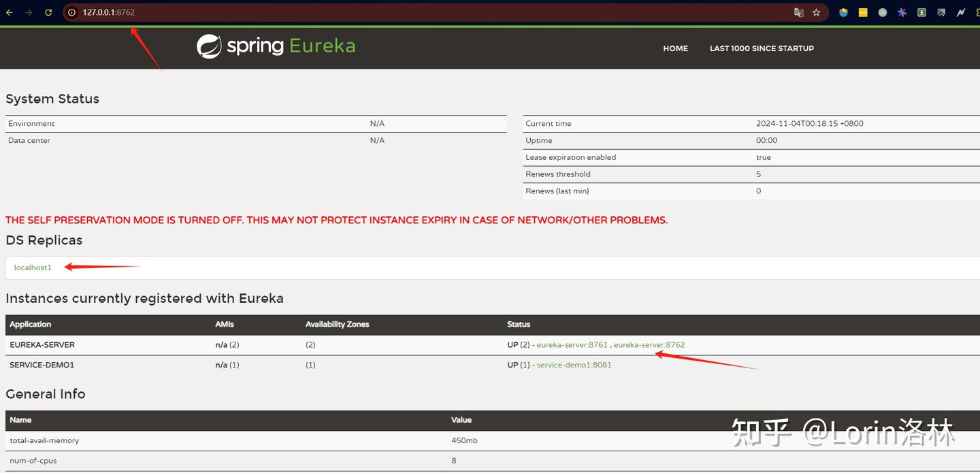Image resolution: width=980 pixels, height=473 pixels.
Task: Click the back navigation arrow
Action: [10, 12]
